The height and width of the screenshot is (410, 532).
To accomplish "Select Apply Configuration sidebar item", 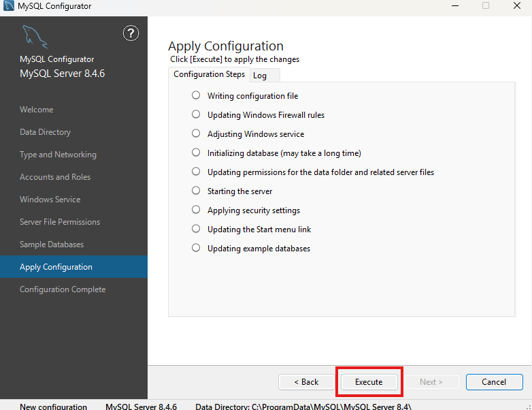I will point(73,267).
